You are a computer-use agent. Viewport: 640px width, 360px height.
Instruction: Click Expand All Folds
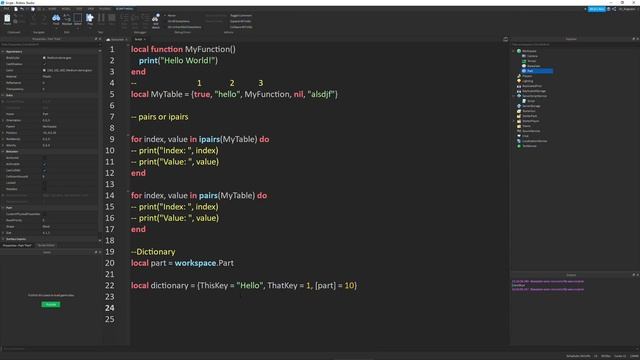pyautogui.click(x=240, y=21)
